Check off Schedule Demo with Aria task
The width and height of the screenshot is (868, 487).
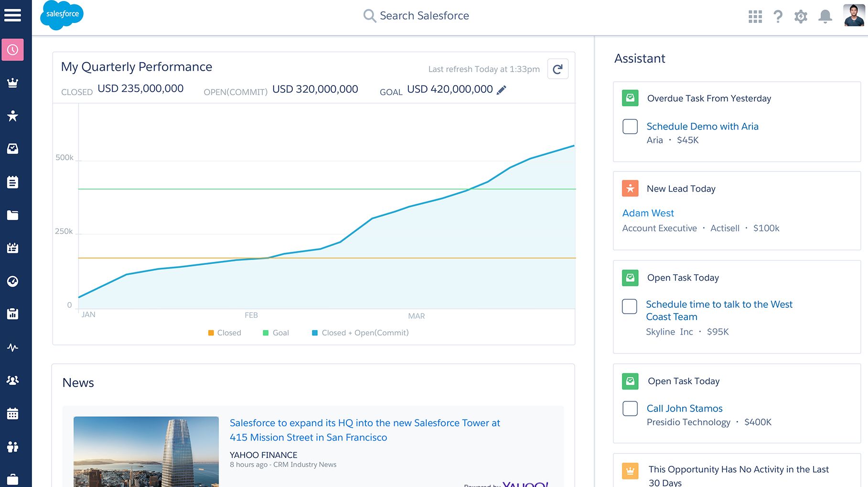click(x=630, y=127)
